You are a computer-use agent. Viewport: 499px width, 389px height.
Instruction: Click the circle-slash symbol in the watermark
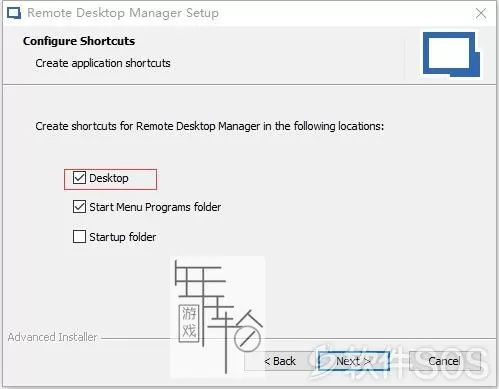point(247,340)
